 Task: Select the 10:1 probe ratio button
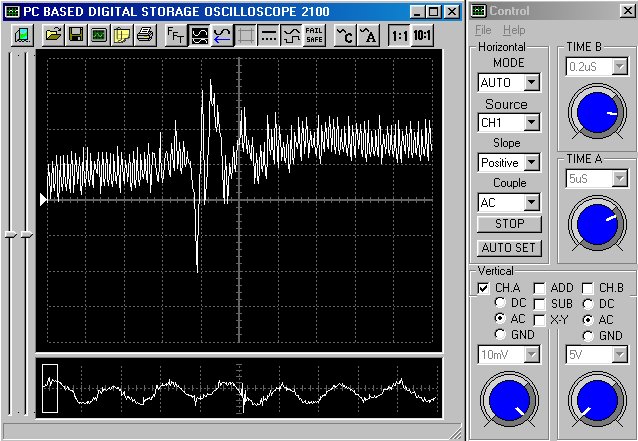423,35
